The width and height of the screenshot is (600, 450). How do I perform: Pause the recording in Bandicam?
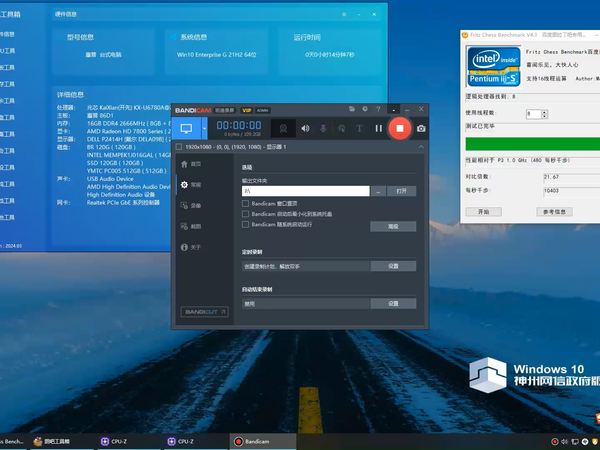[x=378, y=129]
